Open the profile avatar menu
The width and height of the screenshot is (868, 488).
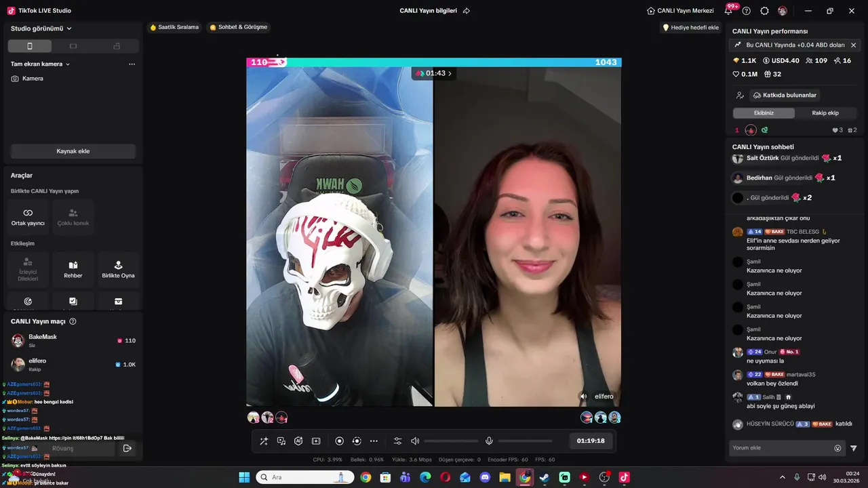(x=783, y=11)
